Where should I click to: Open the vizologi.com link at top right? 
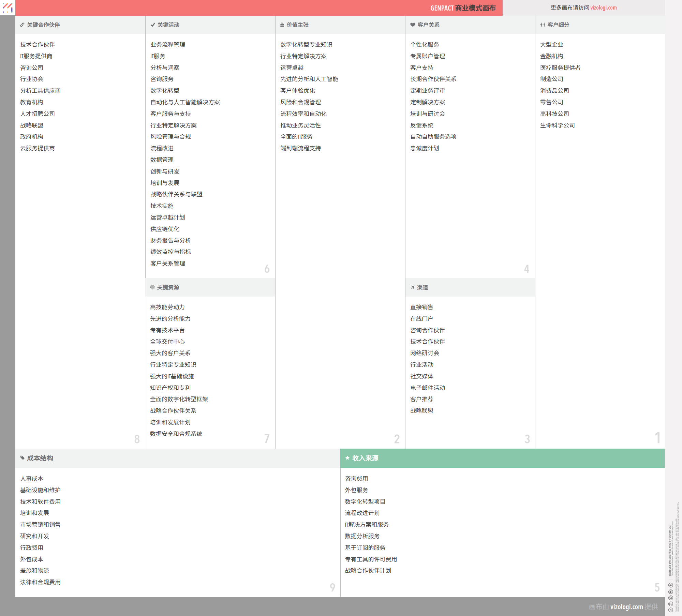[x=603, y=7]
